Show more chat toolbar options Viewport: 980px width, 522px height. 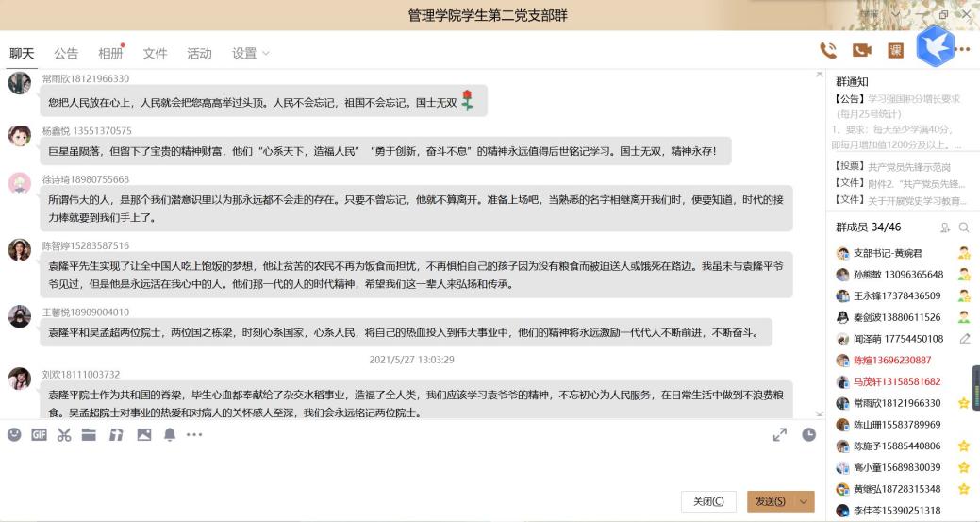[x=194, y=434]
